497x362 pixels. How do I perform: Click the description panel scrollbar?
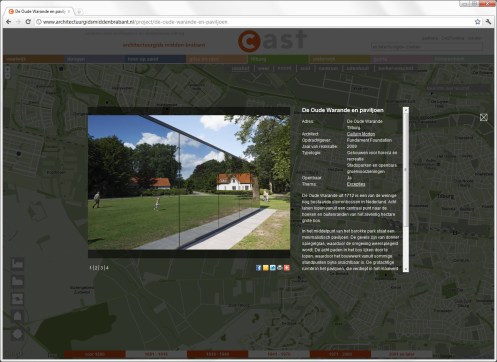(x=406, y=189)
